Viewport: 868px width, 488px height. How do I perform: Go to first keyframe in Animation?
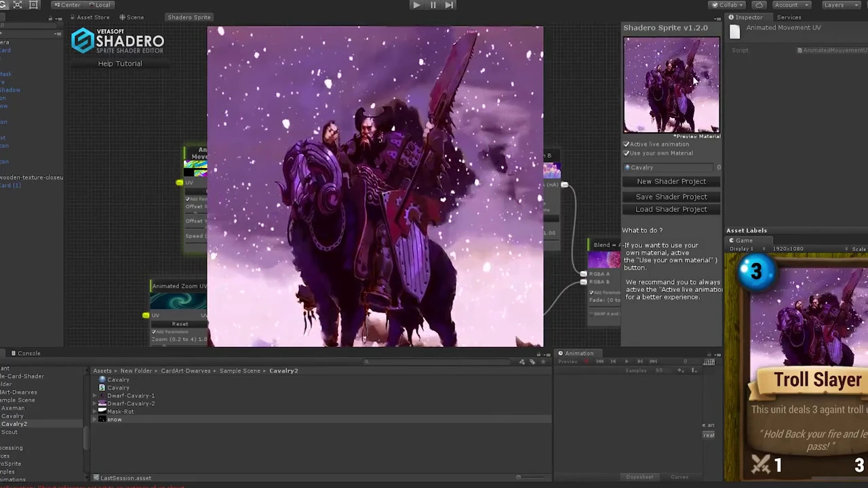coord(599,362)
